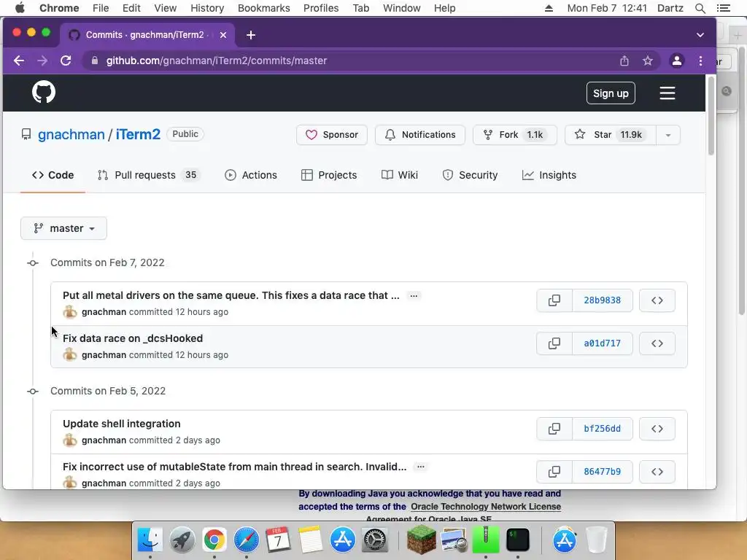The width and height of the screenshot is (747, 560).
Task: Open the Actions tab
Action: click(x=251, y=175)
